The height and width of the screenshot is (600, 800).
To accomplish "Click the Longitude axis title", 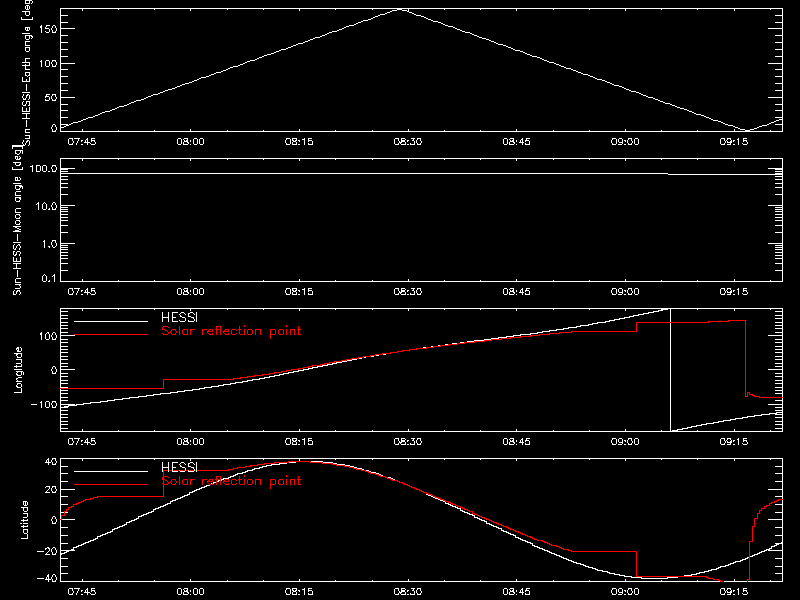I will coord(18,370).
